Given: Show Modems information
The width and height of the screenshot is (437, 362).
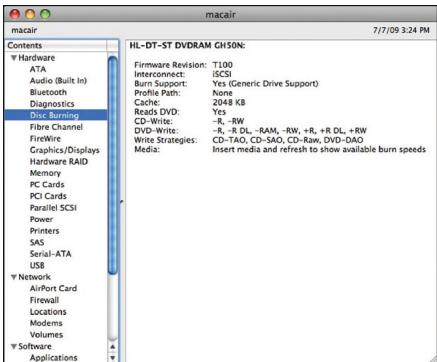Looking at the screenshot, I should (46, 323).
